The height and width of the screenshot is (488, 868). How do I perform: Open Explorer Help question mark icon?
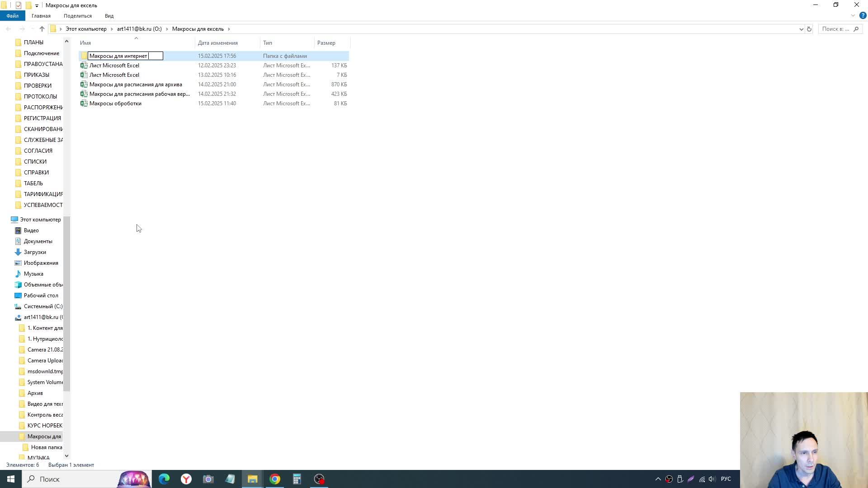(863, 15)
